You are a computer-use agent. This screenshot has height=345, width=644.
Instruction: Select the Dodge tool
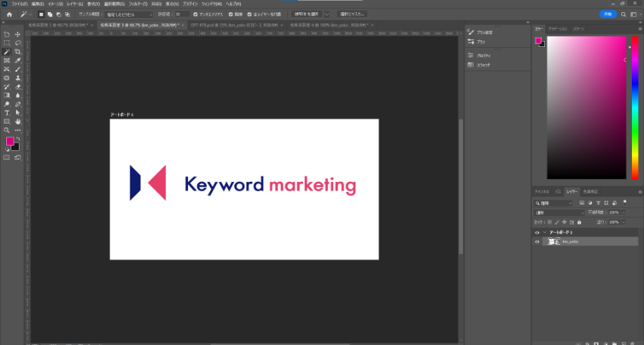click(7, 104)
